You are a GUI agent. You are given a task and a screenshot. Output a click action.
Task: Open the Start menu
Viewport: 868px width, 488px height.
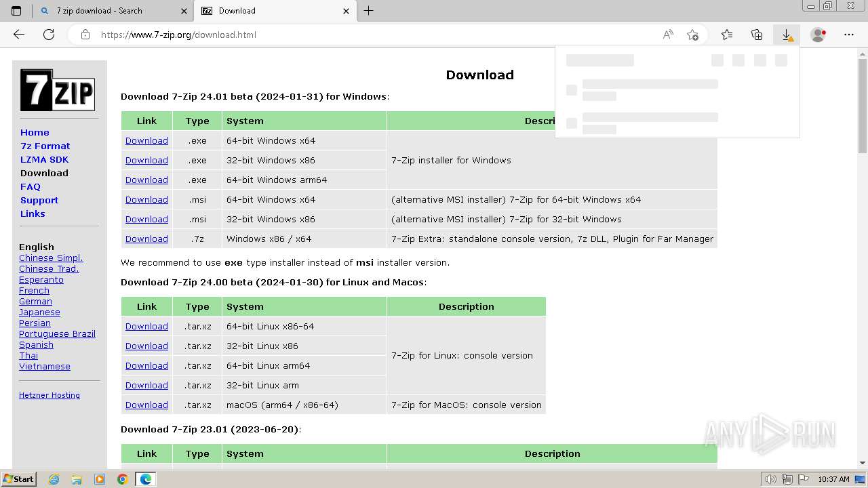tap(18, 479)
